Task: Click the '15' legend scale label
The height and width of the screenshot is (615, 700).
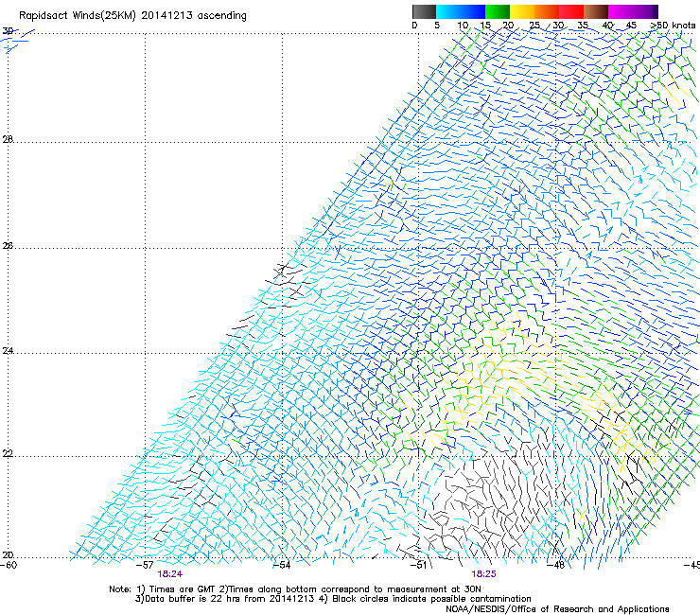Action: point(485,26)
